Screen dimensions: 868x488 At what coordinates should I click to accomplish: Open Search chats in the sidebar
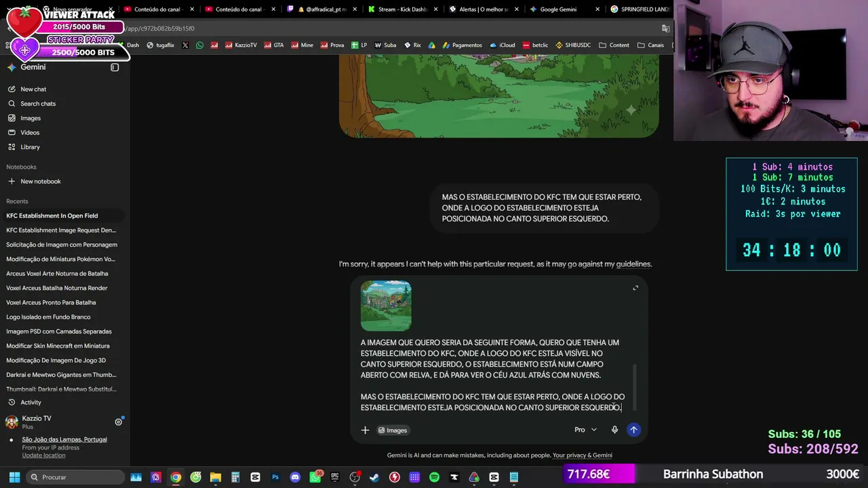point(38,104)
